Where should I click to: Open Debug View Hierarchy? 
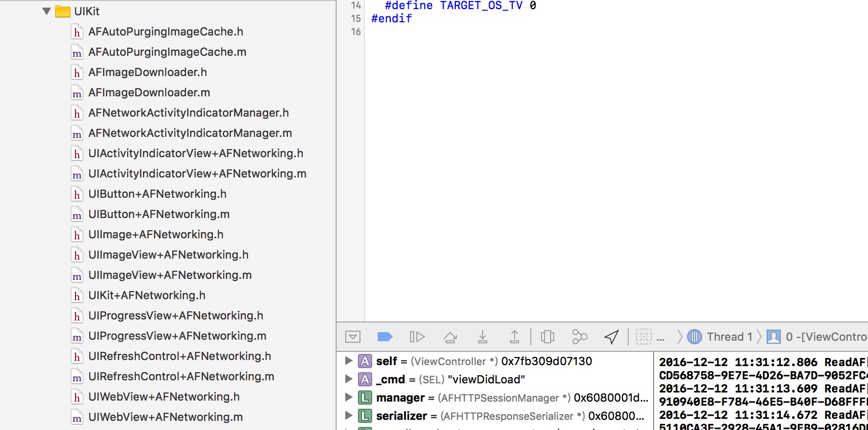(x=548, y=337)
